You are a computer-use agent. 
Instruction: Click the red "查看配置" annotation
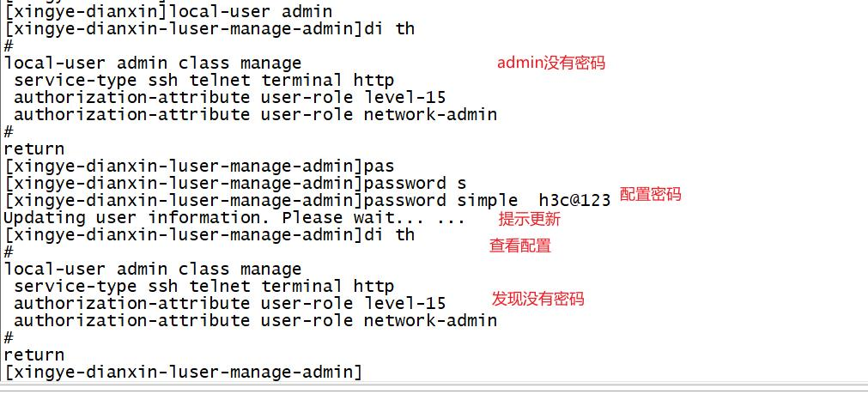(x=520, y=245)
